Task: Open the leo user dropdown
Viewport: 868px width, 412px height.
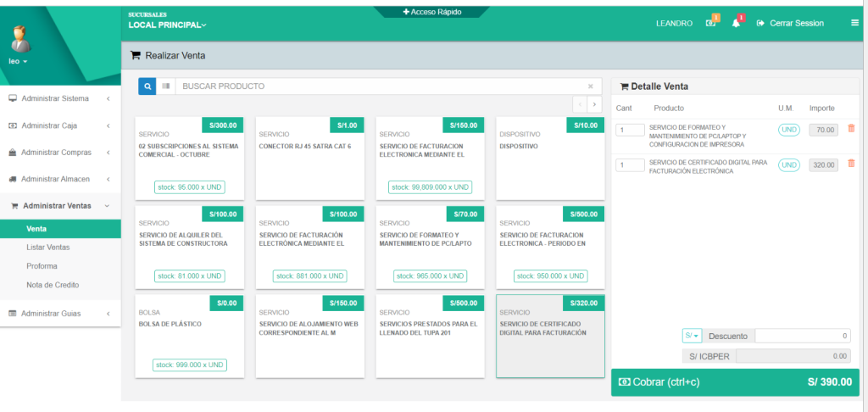Action: click(x=18, y=62)
